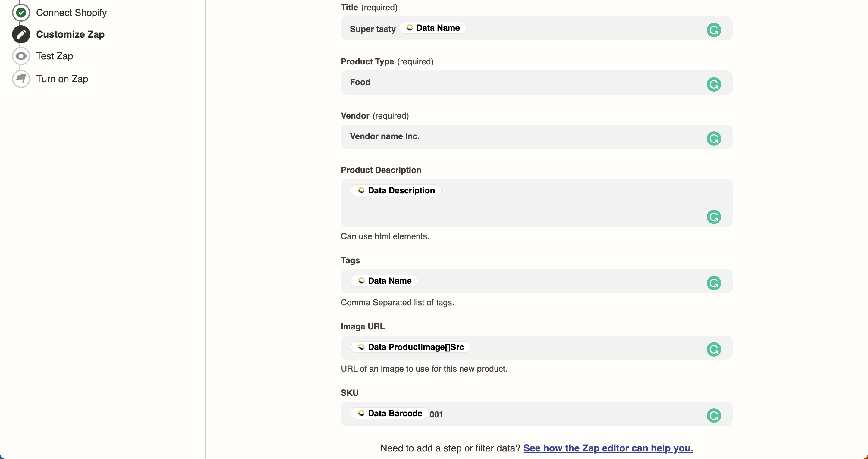The height and width of the screenshot is (459, 868).
Task: Click the green checkmark beside Connect Shopify
Action: 21,13
